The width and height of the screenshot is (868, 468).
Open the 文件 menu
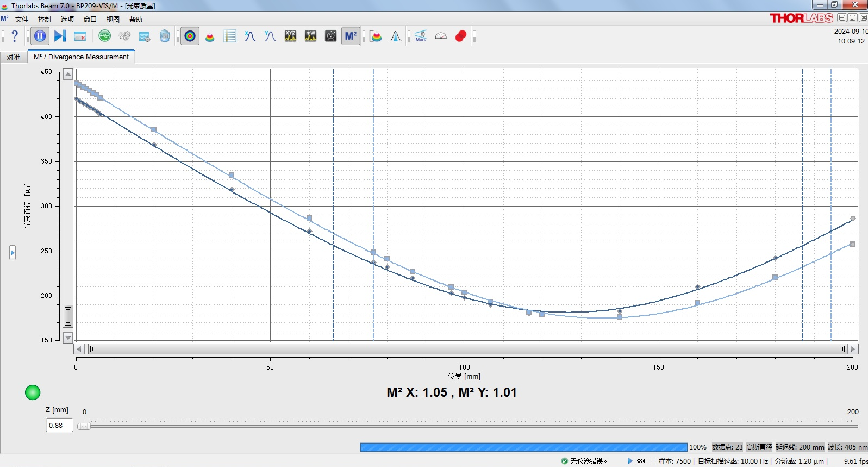pyautogui.click(x=22, y=20)
